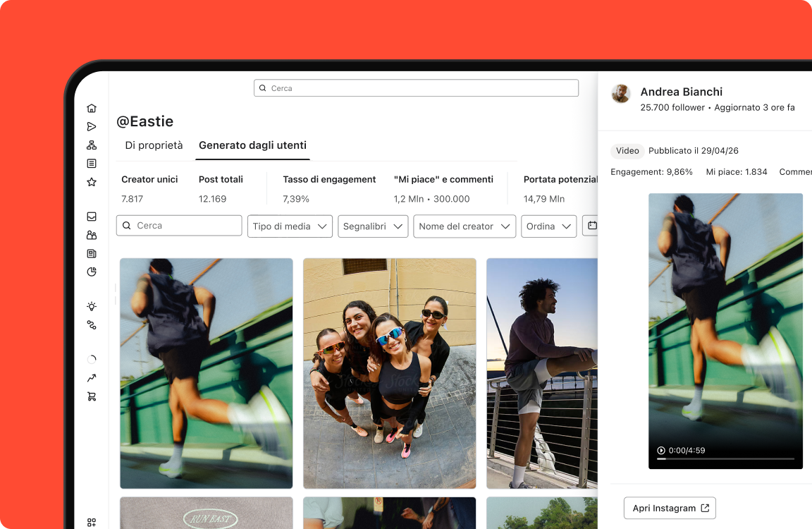Open the document list icon in sidebar
Viewport: 812px width, 529px height.
[92, 164]
